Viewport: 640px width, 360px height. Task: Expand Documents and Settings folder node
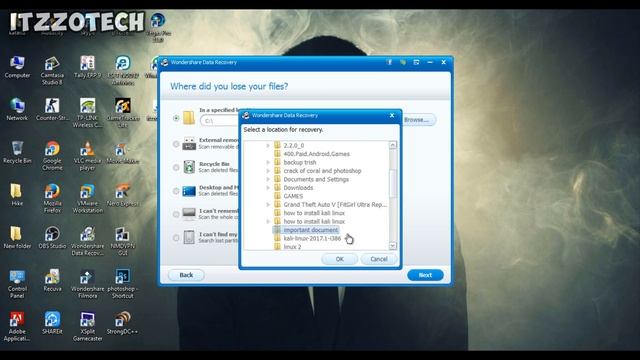pos(268,179)
